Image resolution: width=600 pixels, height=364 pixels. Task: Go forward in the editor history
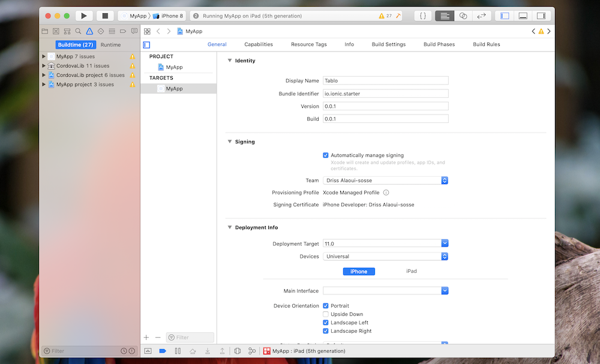click(x=169, y=31)
